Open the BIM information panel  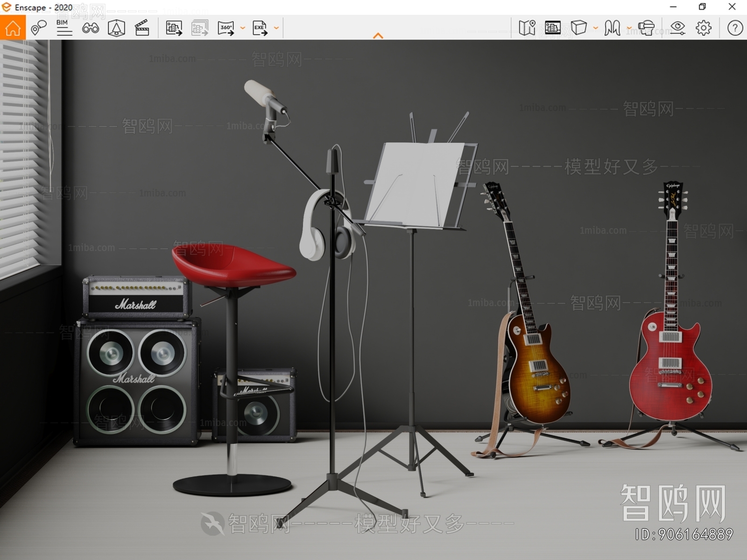pos(64,28)
